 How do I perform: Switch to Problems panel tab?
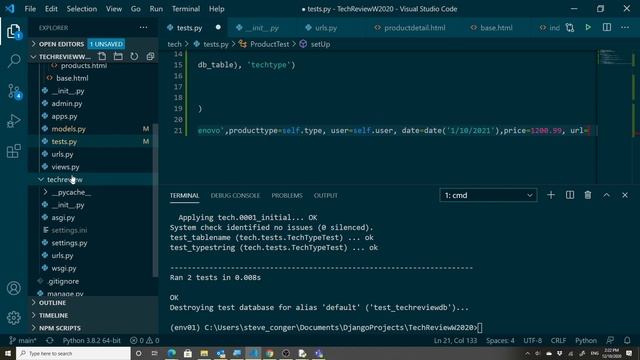coord(287,196)
